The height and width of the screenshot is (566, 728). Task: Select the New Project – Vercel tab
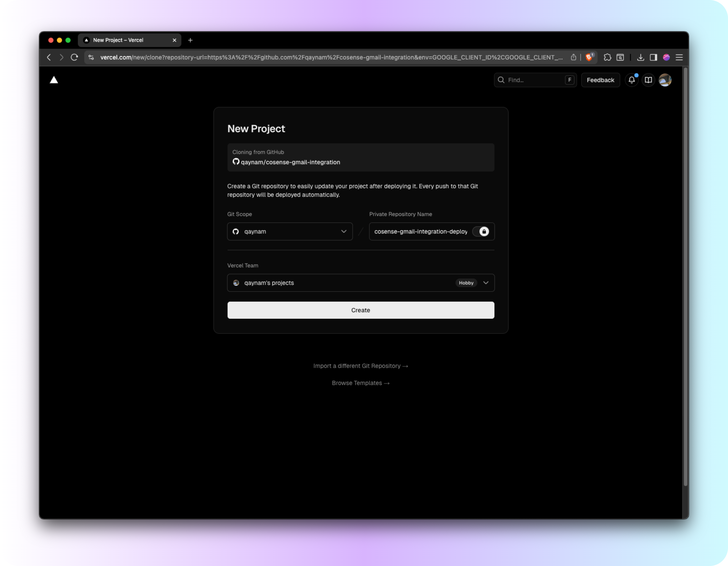click(x=129, y=40)
